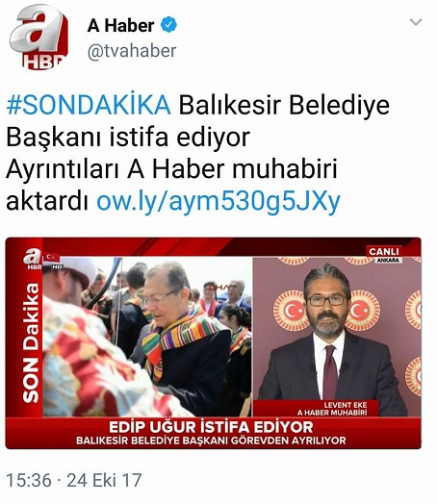Open the A Haber profile avatar

[x=39, y=37]
